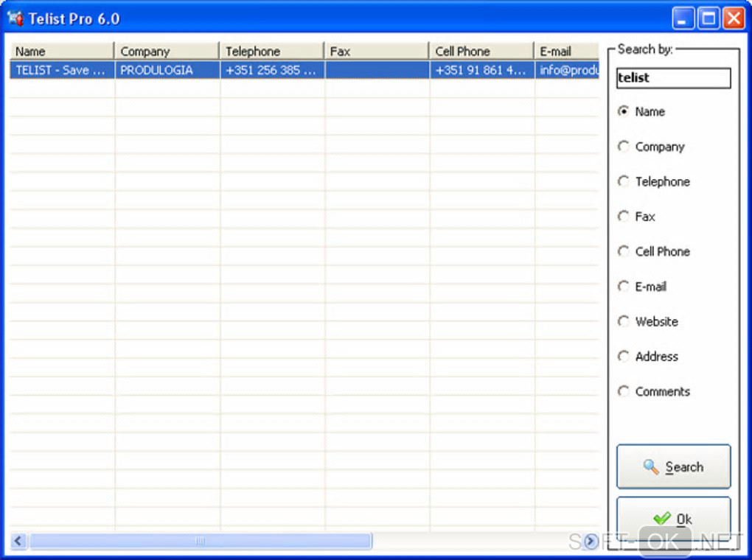Click the horizontal scrollbar right arrow
This screenshot has height=560, width=752.
(x=591, y=541)
